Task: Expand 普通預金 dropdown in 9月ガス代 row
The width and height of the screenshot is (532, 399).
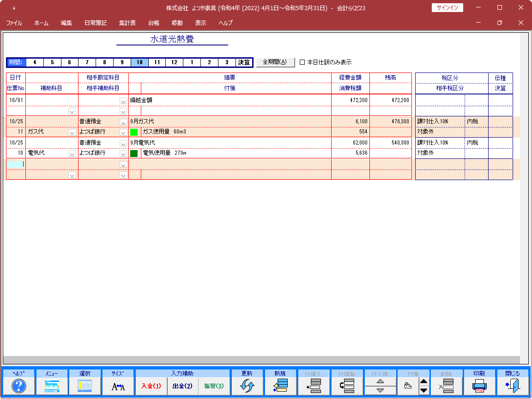Action: click(123, 121)
